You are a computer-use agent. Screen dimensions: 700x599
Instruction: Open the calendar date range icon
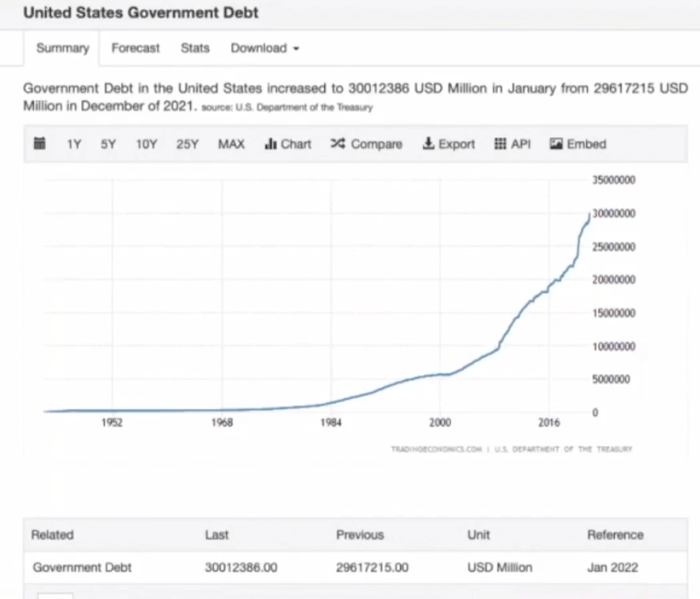click(x=40, y=144)
